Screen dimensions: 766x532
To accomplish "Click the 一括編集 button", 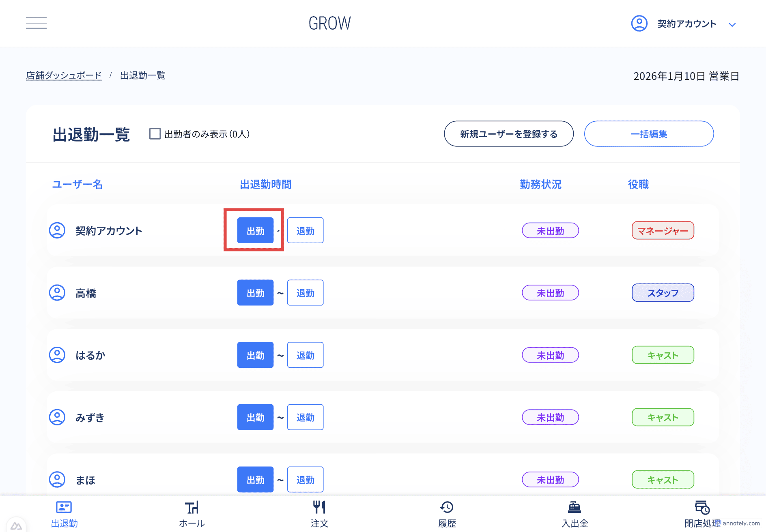I will [x=648, y=133].
